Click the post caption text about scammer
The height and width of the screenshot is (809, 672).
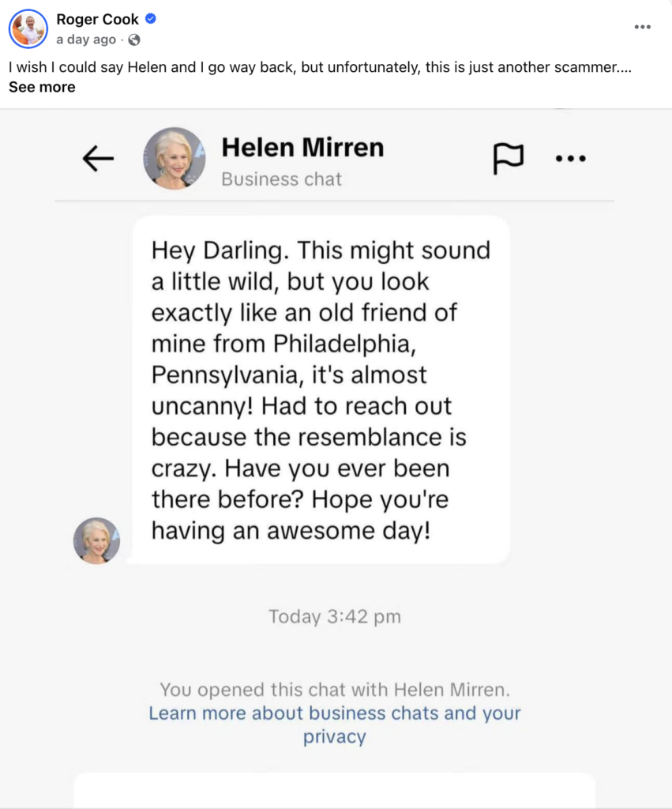314,67
